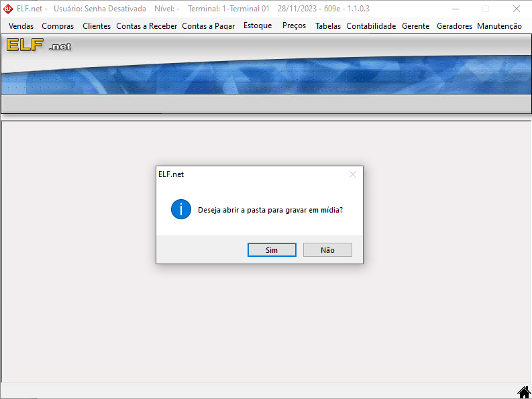This screenshot has height=399, width=532.
Task: Close the ELF.net main window
Action: coord(517,9)
